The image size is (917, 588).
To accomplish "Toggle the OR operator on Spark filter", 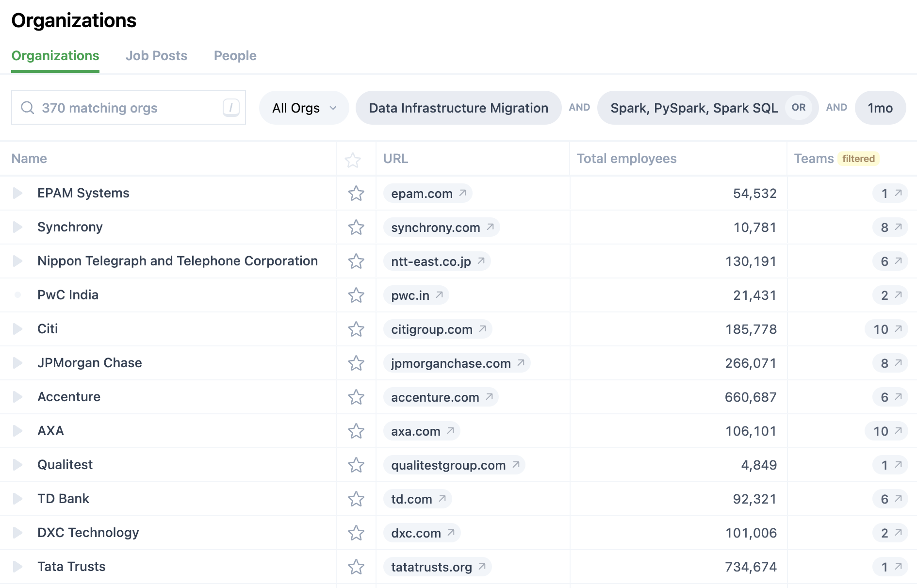I will (x=798, y=108).
